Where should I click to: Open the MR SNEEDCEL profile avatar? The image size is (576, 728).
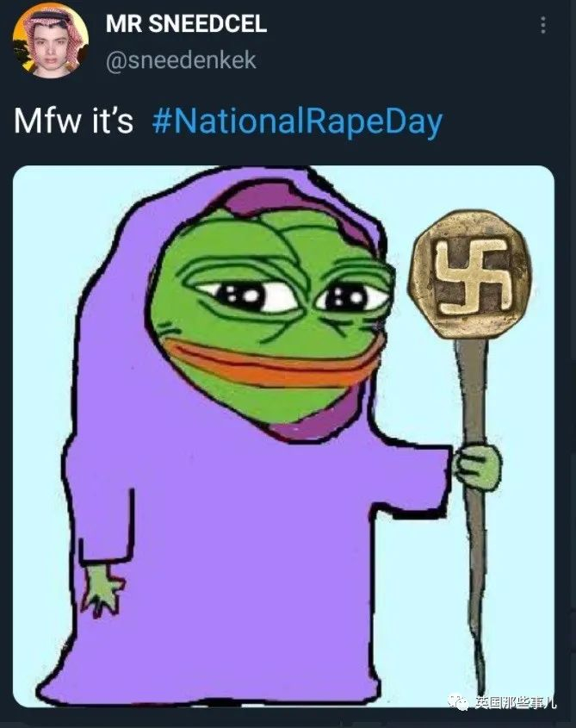pos(51,42)
